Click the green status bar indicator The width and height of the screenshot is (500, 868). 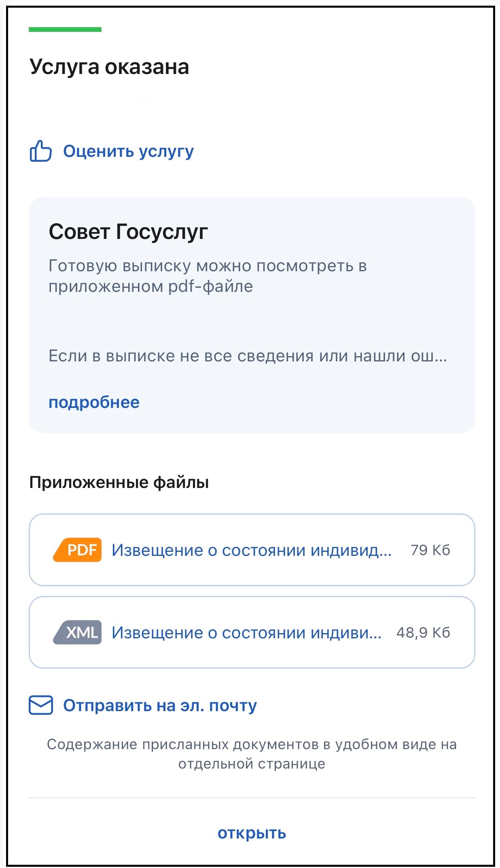[x=65, y=29]
